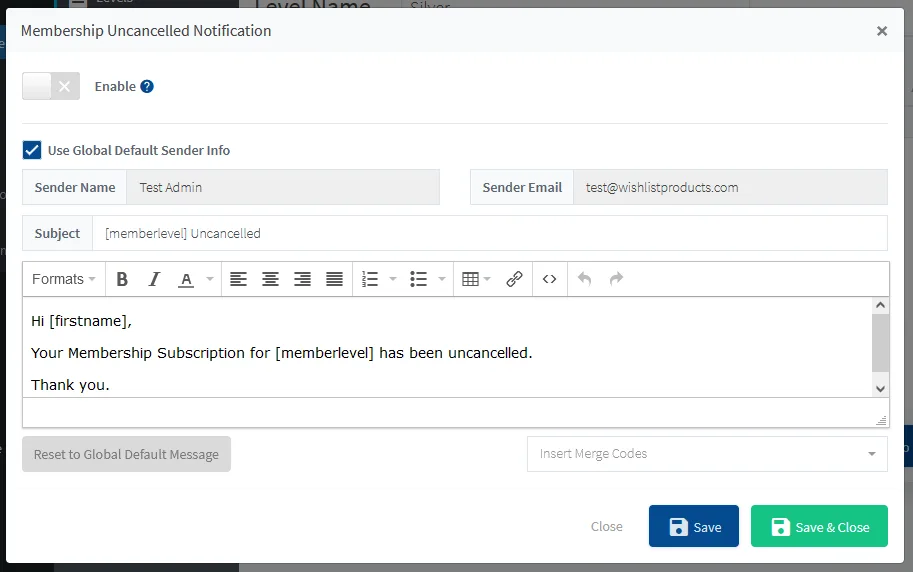913x572 pixels.
Task: Open text color picker arrow
Action: click(210, 279)
